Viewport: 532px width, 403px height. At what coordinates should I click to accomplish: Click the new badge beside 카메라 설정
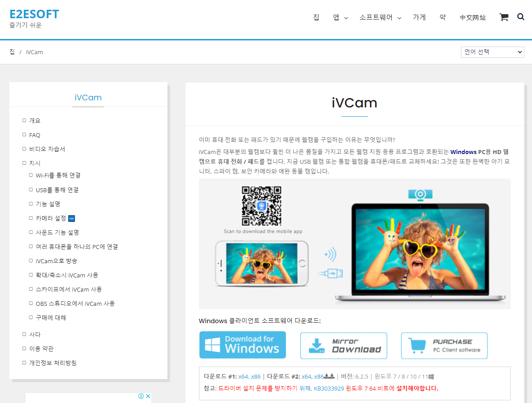point(71,218)
